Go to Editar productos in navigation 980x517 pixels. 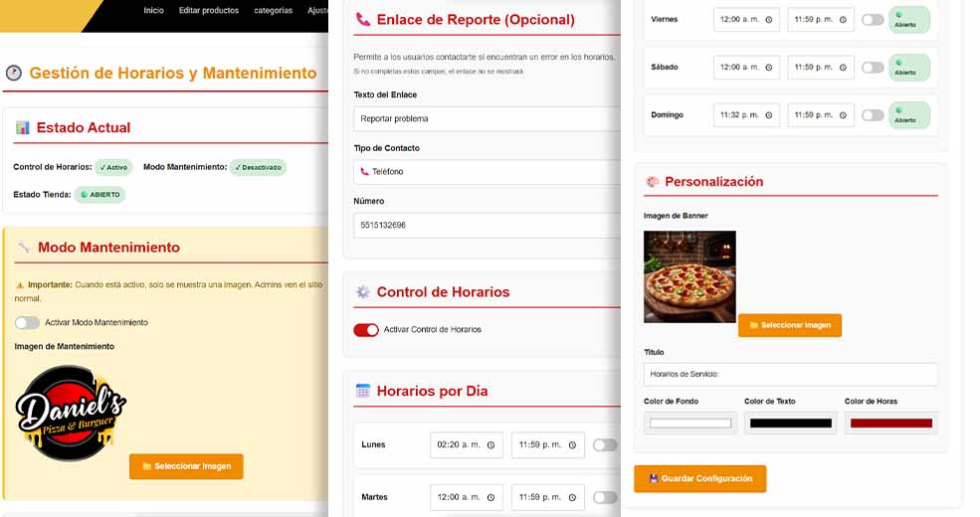209,11
